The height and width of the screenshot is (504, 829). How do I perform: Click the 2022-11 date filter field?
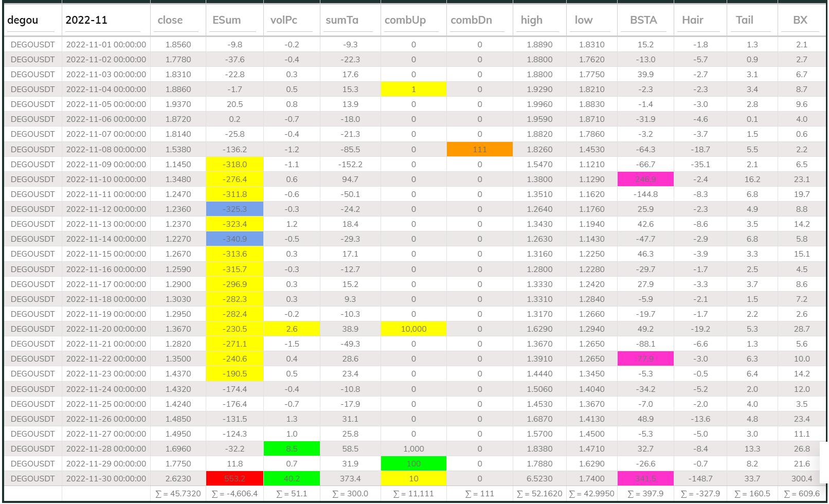105,20
